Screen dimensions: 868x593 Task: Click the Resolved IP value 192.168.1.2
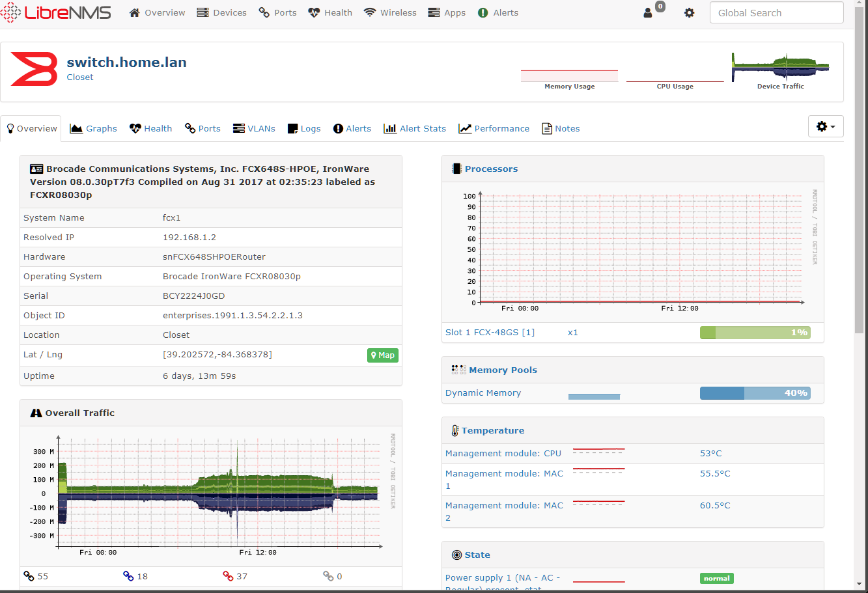tap(189, 237)
